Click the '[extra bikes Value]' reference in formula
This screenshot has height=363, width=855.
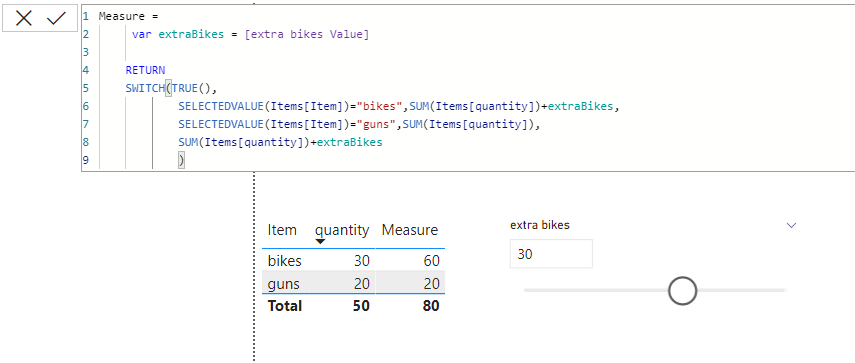(307, 34)
